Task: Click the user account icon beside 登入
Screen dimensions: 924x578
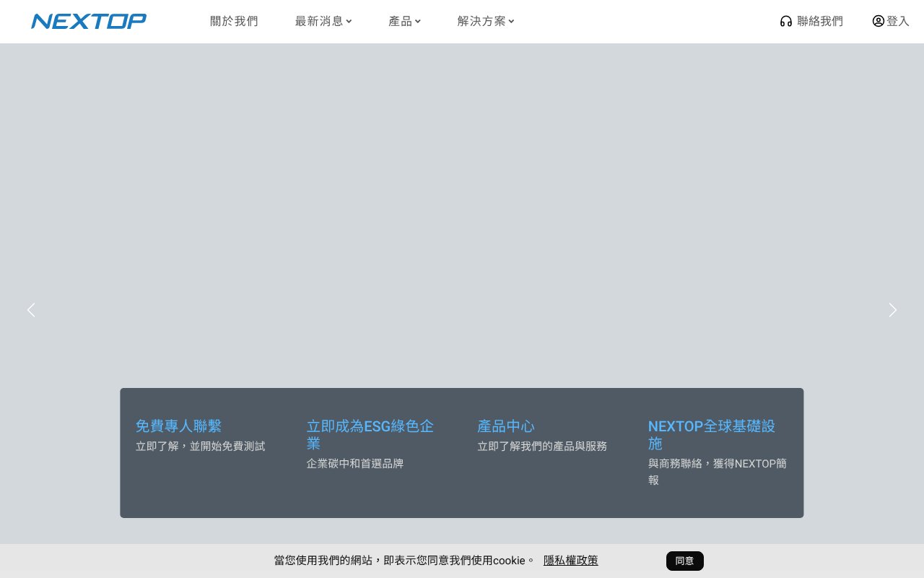Action: 878,21
